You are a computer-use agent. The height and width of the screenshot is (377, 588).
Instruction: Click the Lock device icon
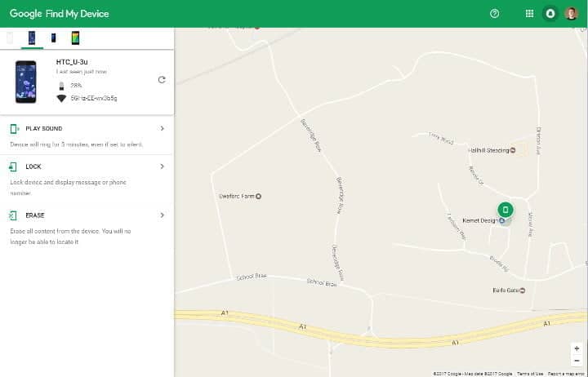point(14,166)
